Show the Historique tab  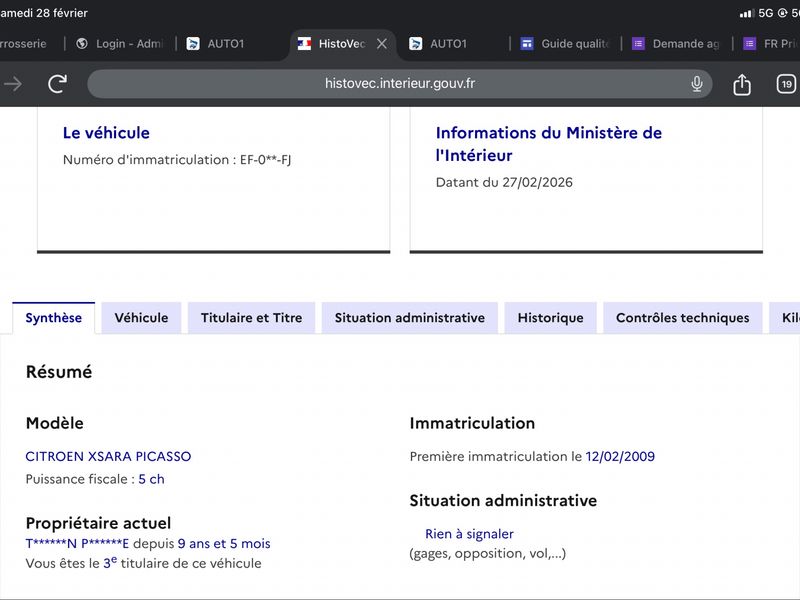(x=550, y=318)
